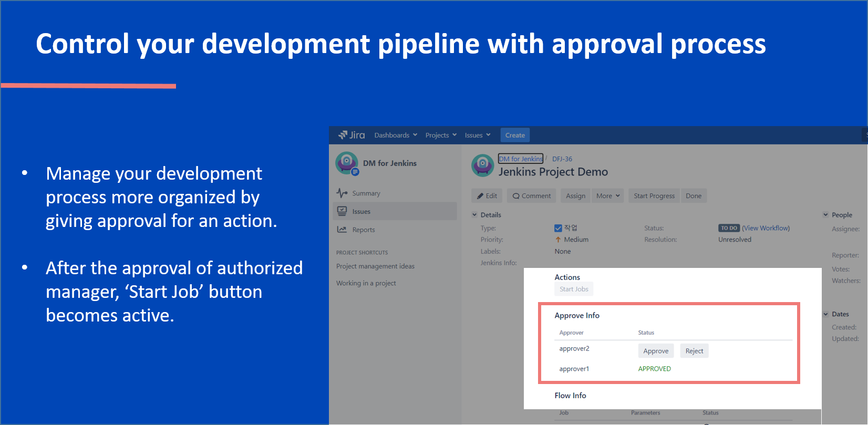
Task: Open Project management ideas shortcut
Action: click(375, 266)
